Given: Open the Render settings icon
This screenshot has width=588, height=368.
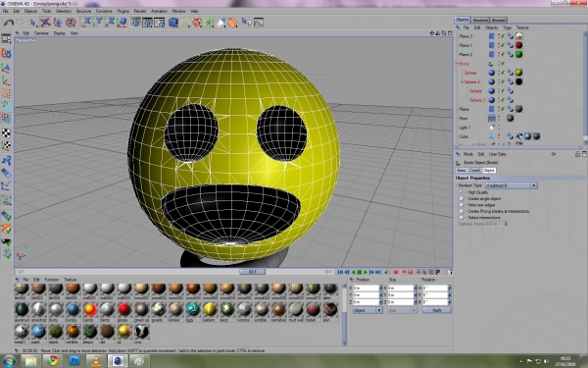Looking at the screenshot, I should pyautogui.click(x=160, y=23).
